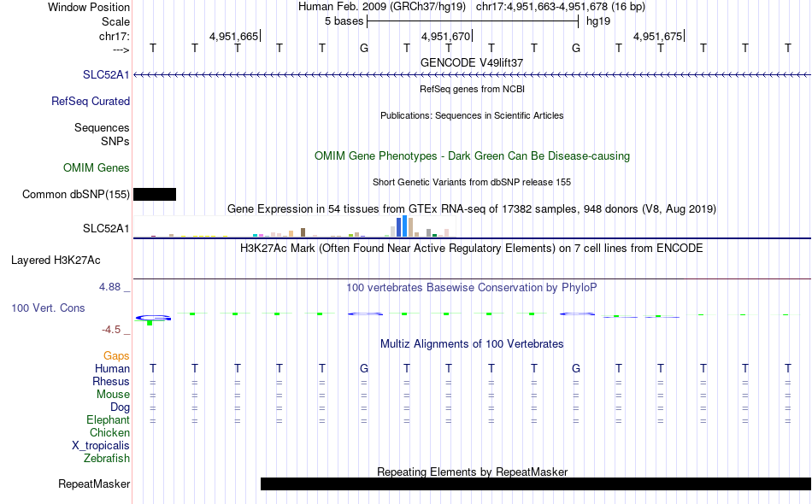The image size is (812, 504).
Task: Click Short Genetic Variants from dbSNP title
Action: pyautogui.click(x=472, y=182)
